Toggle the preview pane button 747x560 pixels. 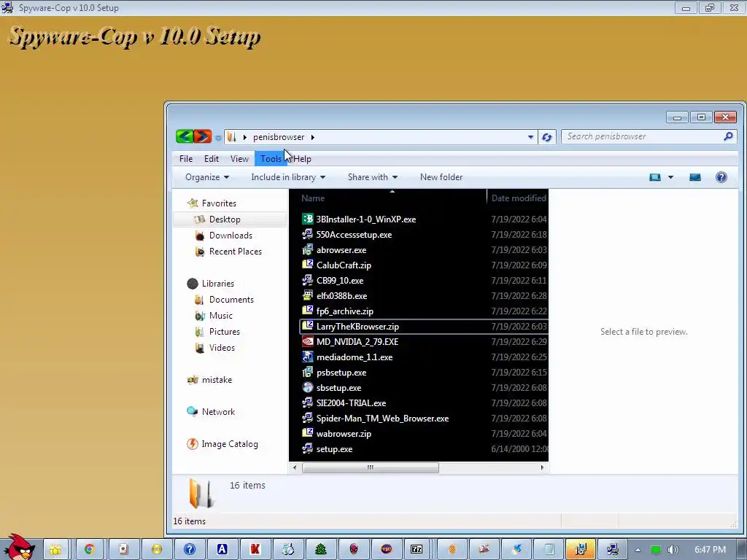(695, 177)
